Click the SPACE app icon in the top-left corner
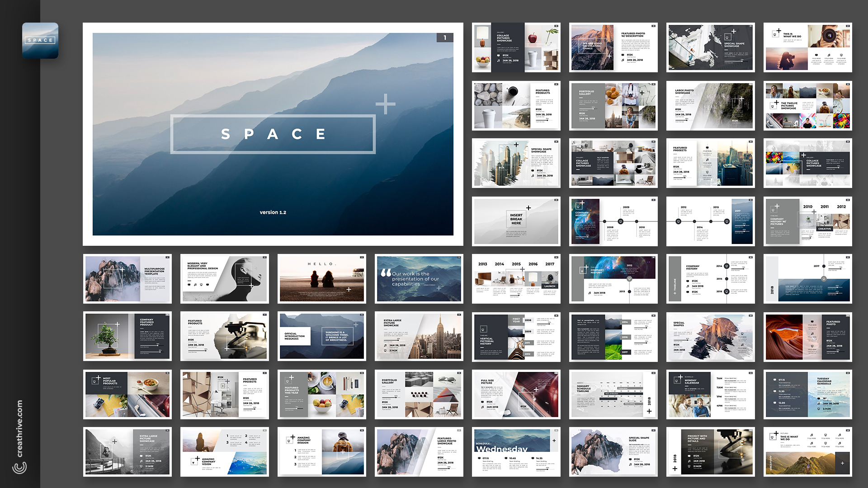868x488 pixels. point(40,40)
